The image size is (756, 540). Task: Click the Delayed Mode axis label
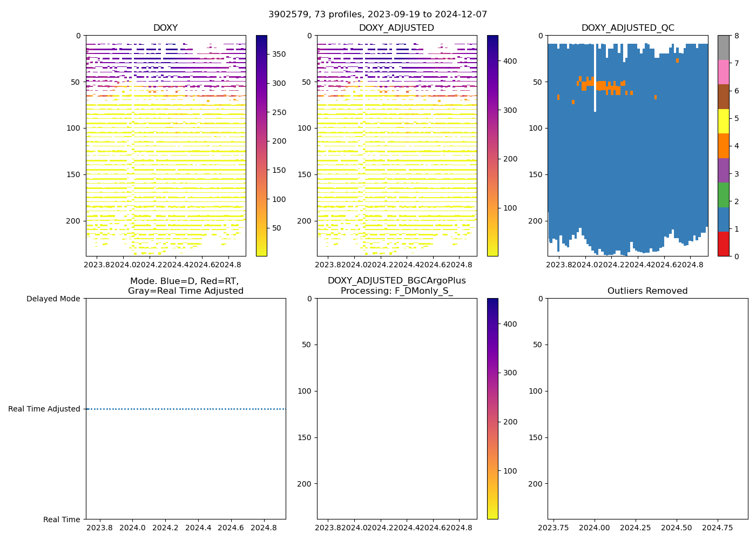(x=53, y=299)
